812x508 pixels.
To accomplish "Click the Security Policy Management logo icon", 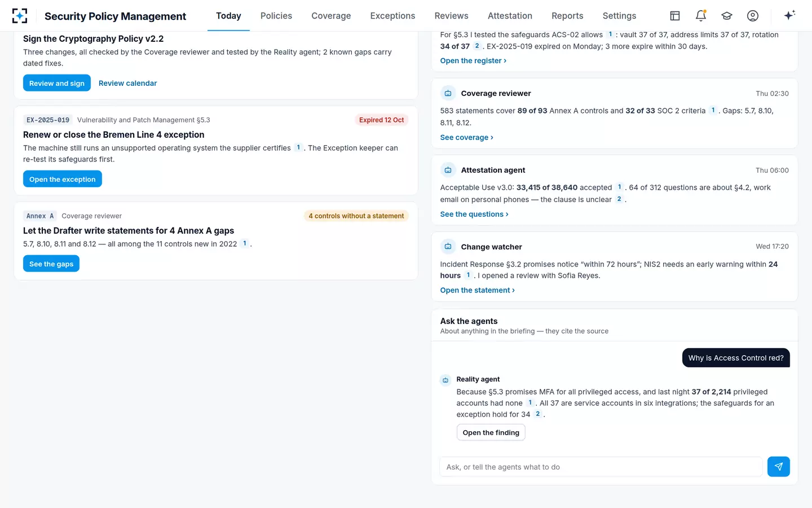I will click(x=20, y=16).
